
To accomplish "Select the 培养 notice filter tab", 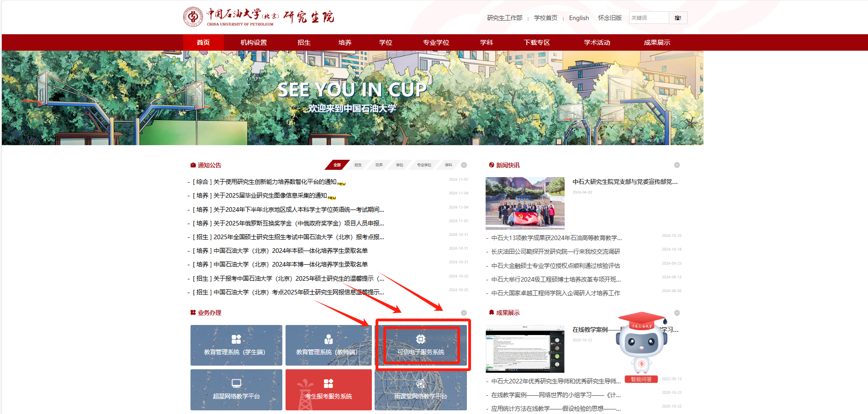I will pyautogui.click(x=379, y=165).
